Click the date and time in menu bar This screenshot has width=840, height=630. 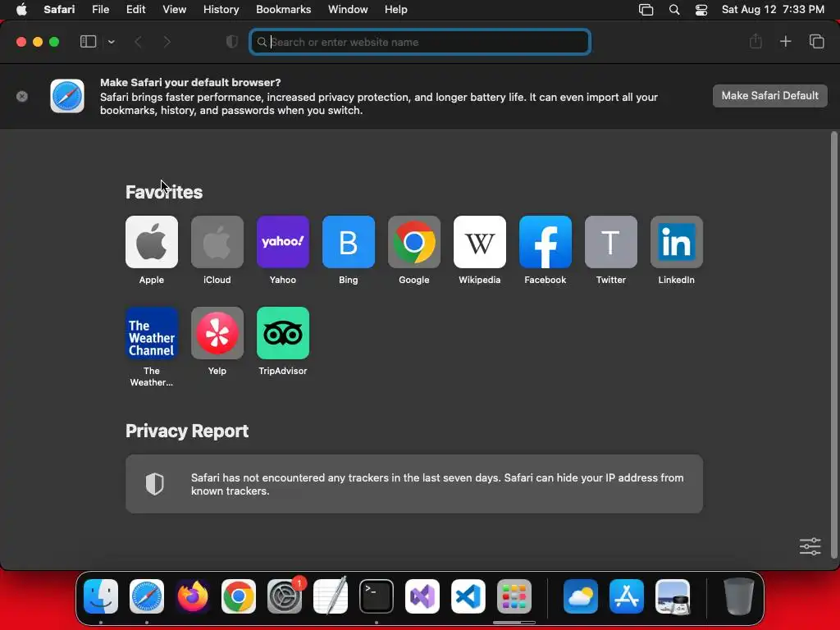(773, 10)
